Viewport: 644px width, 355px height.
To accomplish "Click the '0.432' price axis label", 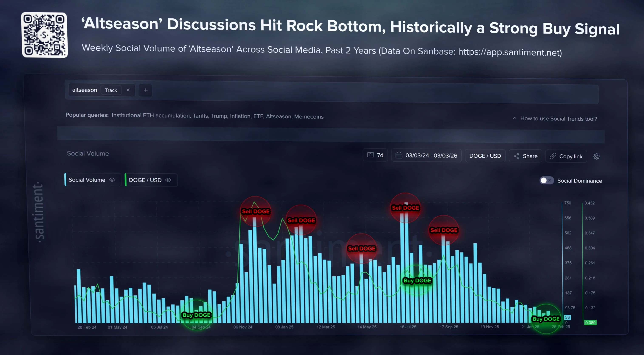I will coord(589,203).
